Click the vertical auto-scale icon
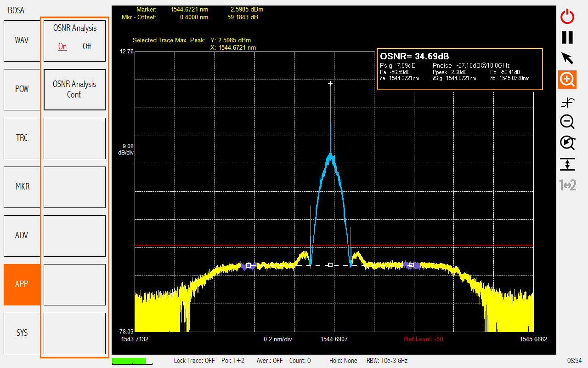Image resolution: width=588 pixels, height=368 pixels. coord(567,164)
